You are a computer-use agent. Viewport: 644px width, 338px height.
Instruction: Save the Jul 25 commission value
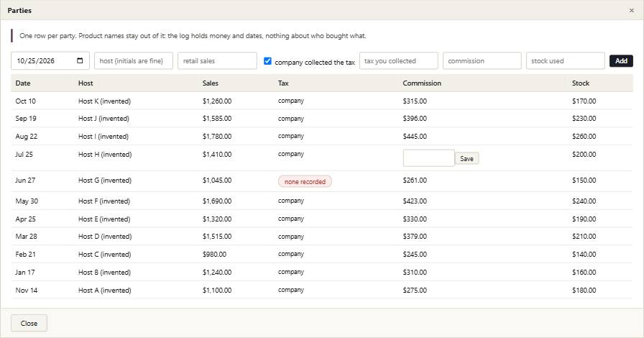(466, 158)
